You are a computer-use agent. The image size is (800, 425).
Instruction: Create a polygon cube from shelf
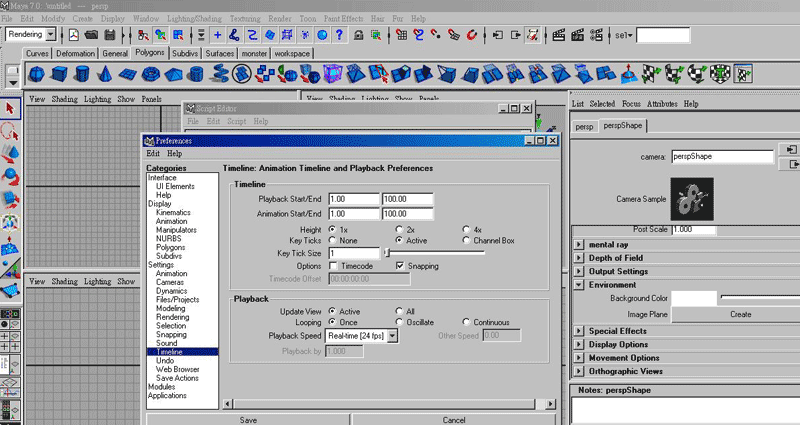[59, 74]
